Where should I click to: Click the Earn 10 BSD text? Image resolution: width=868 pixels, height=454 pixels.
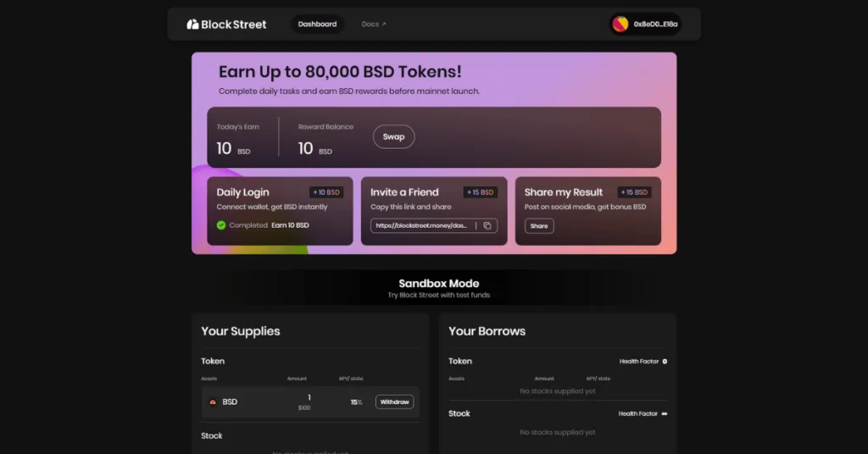click(290, 225)
